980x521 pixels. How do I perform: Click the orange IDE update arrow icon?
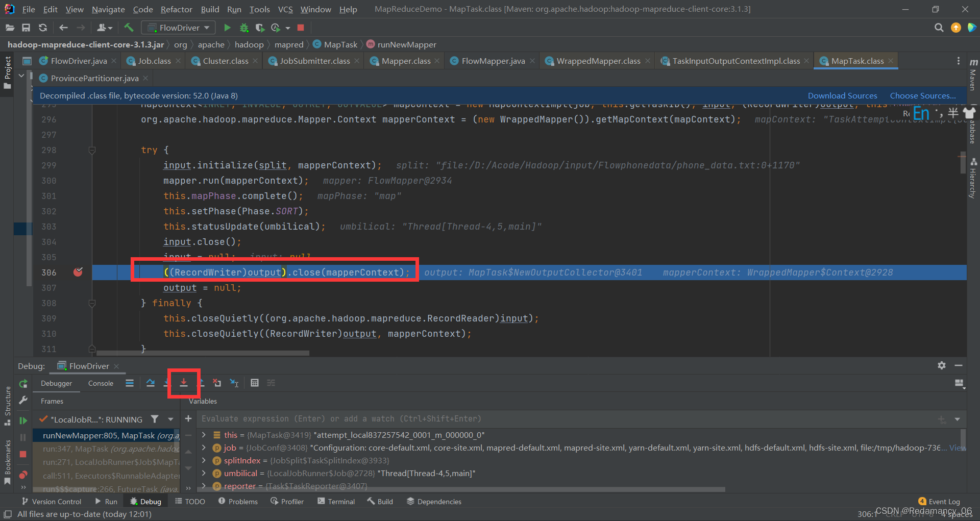point(955,28)
